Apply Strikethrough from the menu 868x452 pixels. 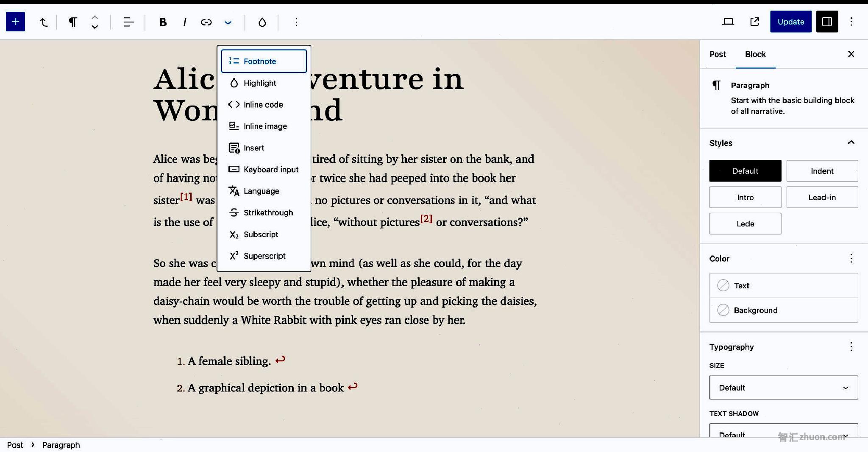(264, 213)
